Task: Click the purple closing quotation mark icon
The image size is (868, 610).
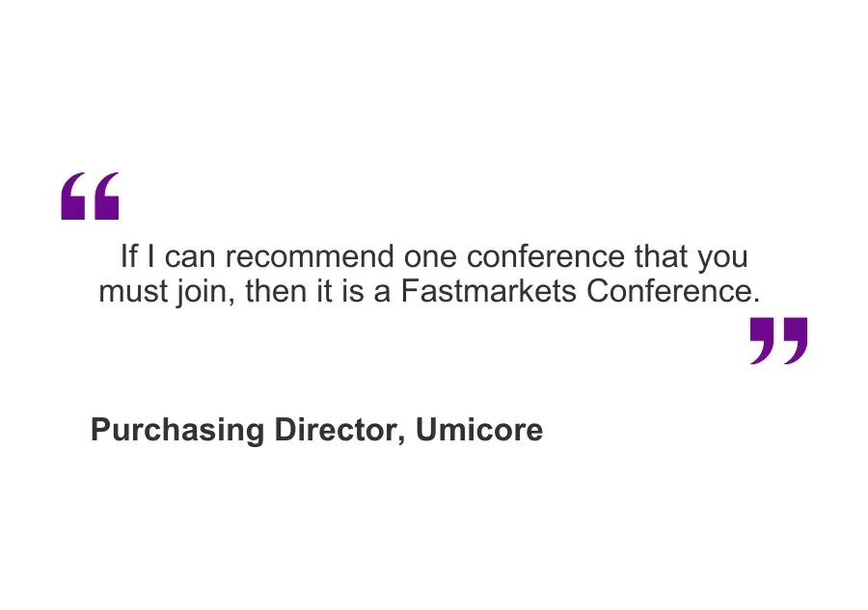Action: [x=778, y=341]
